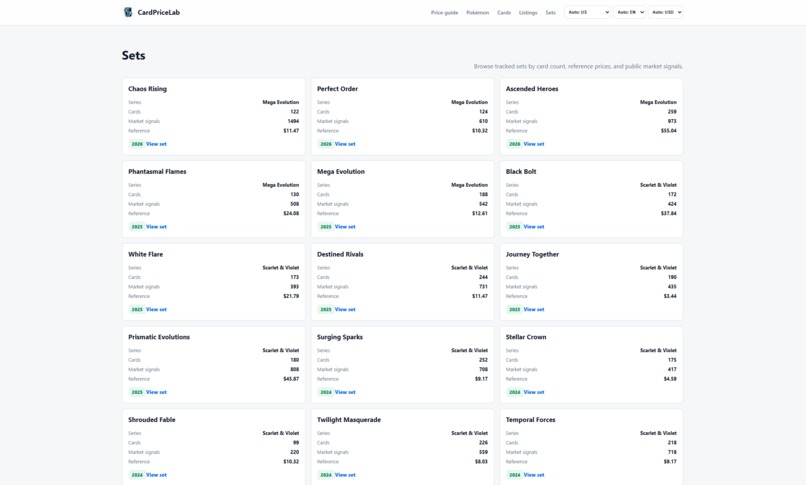Click the Prismatic Evolutions card title
The height and width of the screenshot is (485, 806).
click(x=159, y=337)
